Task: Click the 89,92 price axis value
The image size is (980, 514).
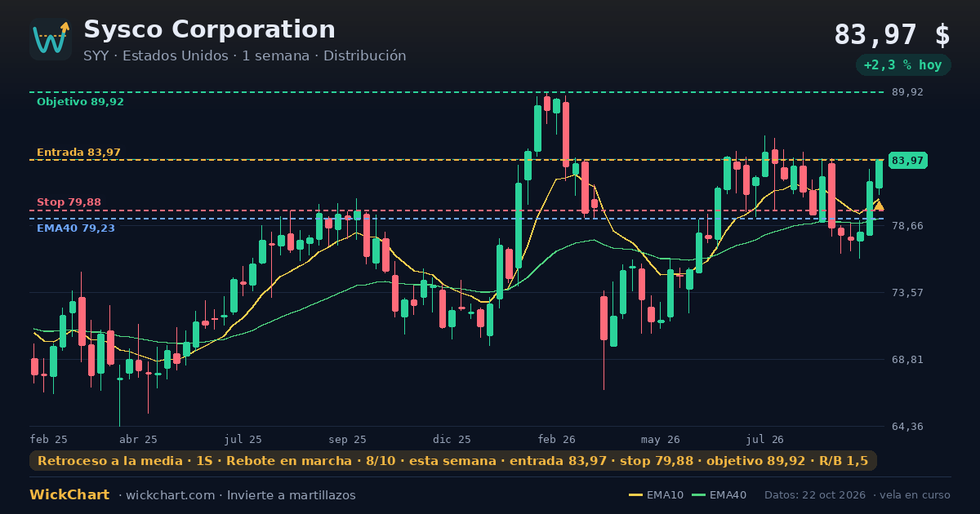Action: (x=907, y=92)
